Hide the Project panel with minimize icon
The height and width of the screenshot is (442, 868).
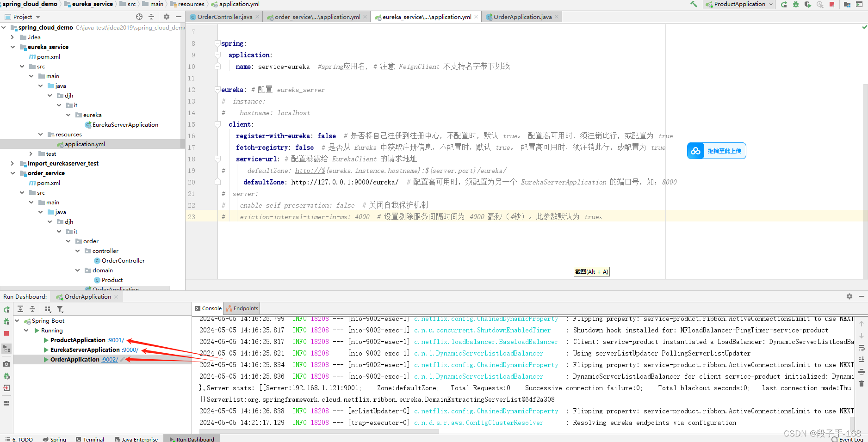click(x=179, y=17)
